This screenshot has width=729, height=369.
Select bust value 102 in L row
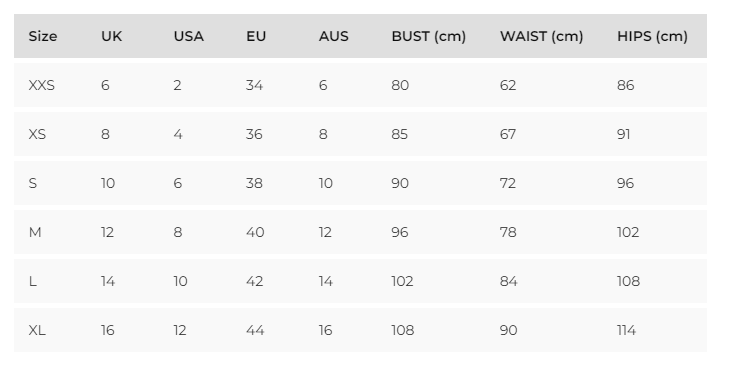coord(402,281)
